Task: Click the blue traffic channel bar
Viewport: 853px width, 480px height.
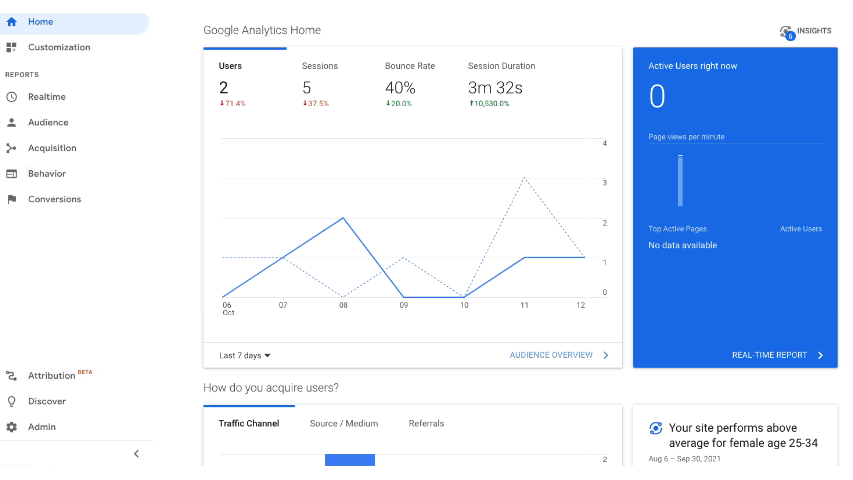Action: (x=350, y=460)
